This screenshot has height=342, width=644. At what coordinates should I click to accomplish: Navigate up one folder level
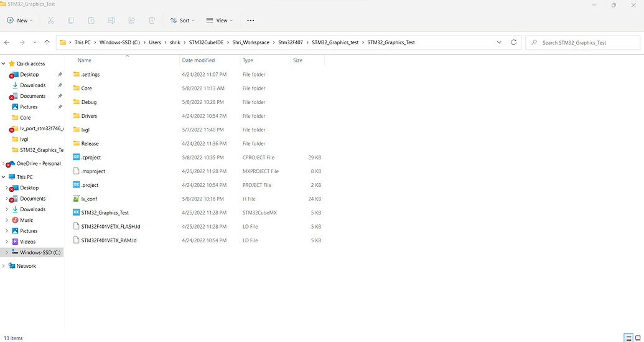(x=47, y=42)
